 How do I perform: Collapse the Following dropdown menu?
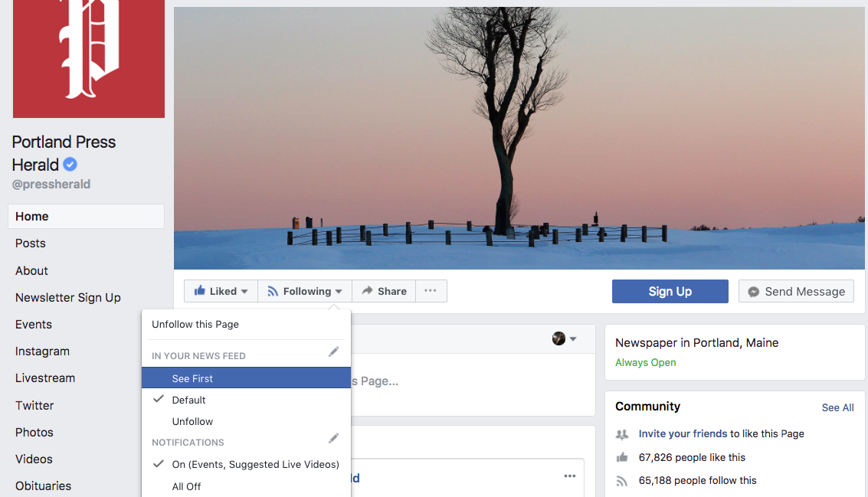305,291
